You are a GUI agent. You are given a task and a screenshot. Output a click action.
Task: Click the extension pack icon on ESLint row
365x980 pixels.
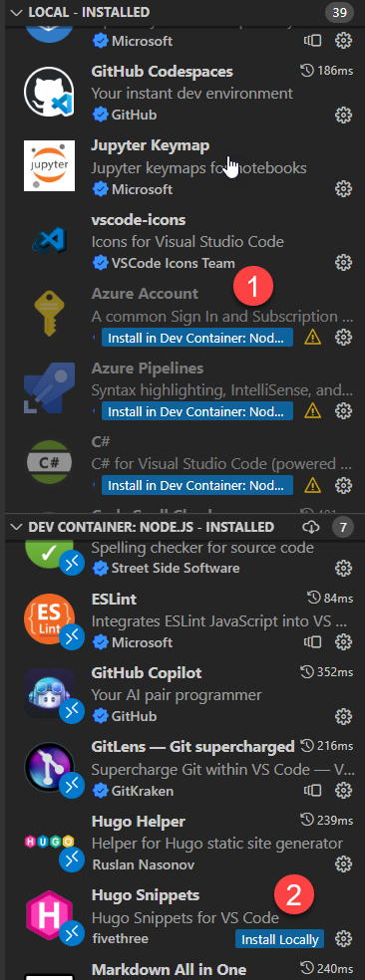(x=312, y=641)
